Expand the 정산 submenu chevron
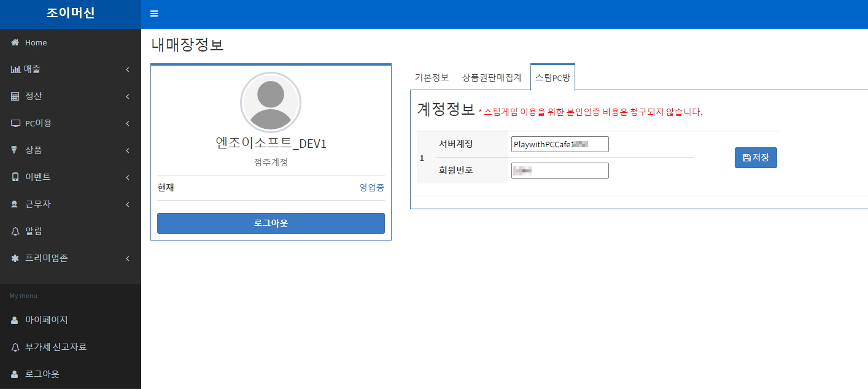The image size is (868, 389). [x=128, y=96]
